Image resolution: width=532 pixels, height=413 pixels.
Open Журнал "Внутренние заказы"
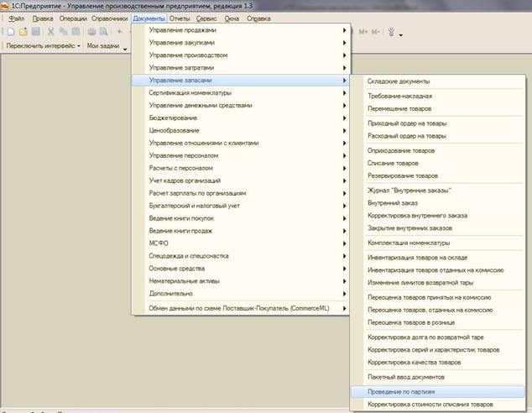pyautogui.click(x=438, y=191)
